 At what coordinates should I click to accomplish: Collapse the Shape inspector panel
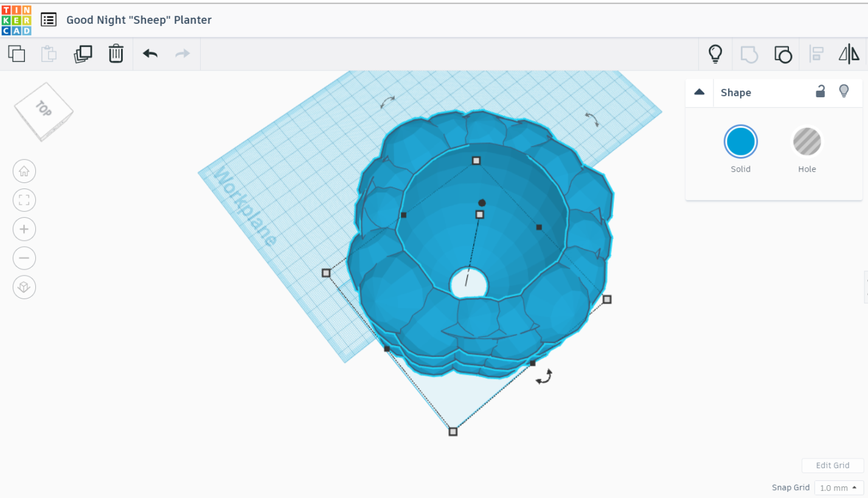click(700, 92)
